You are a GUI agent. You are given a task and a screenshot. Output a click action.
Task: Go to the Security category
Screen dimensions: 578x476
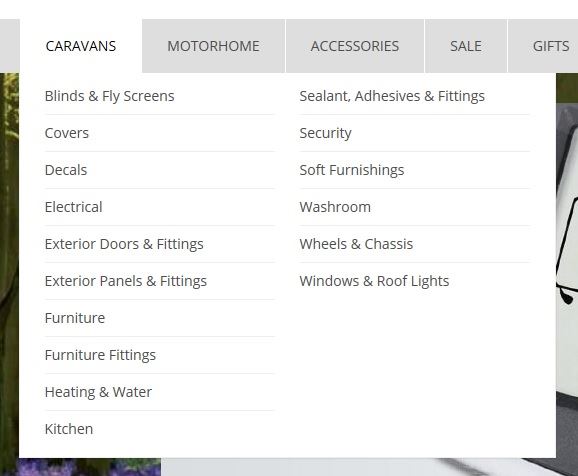coord(325,133)
